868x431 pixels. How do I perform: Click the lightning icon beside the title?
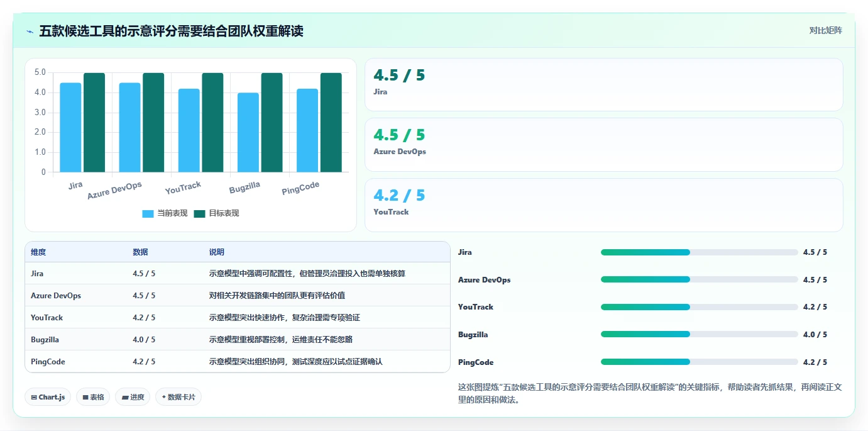point(30,31)
